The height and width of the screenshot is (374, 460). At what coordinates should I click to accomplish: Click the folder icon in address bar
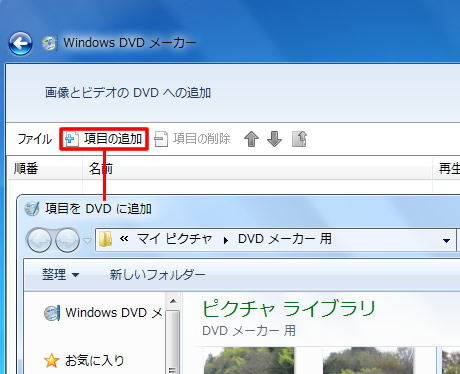point(105,239)
